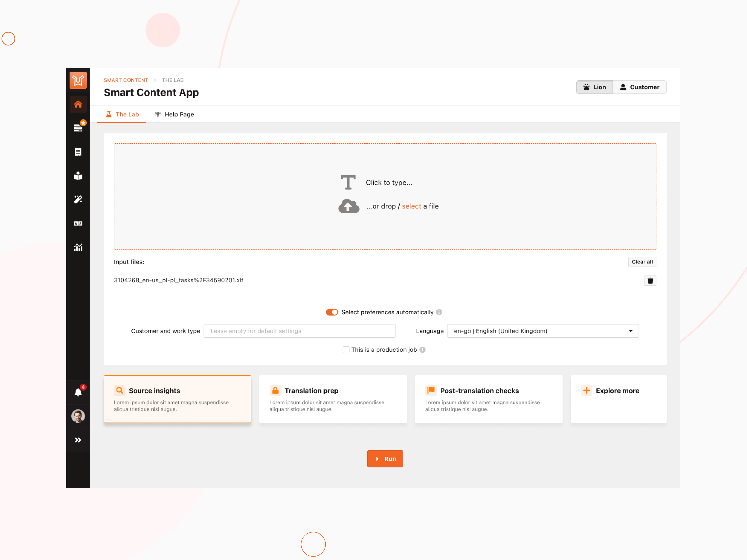Select the Lion view button

595,87
